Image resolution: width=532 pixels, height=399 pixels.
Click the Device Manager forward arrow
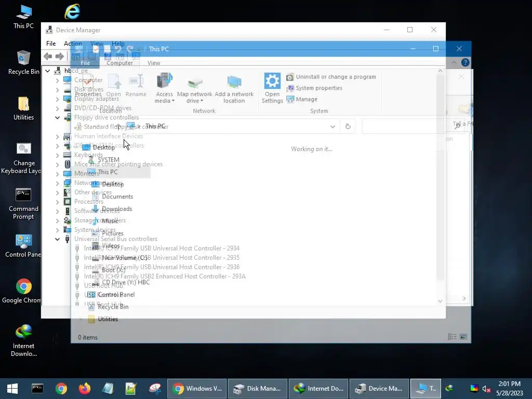(59, 56)
